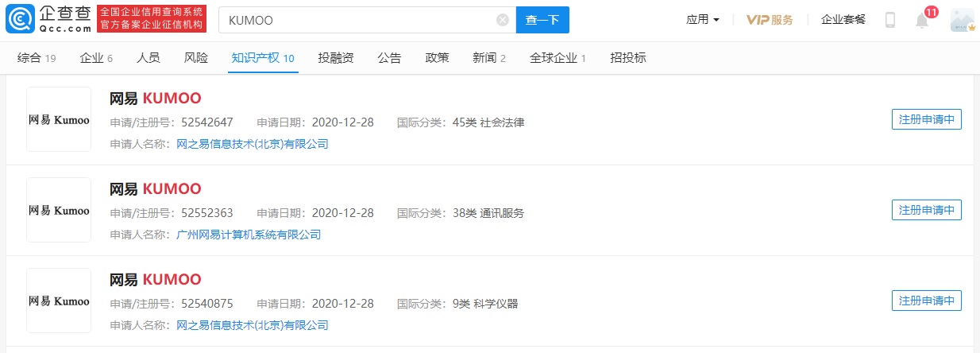The height and width of the screenshot is (353, 980).
Task: Open trademark thumbnail for registration 52552363
Action: (59, 210)
